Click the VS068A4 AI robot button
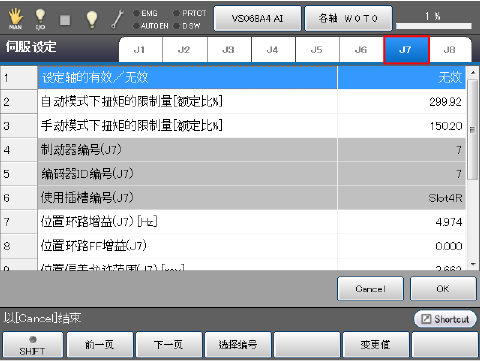The image size is (480, 361). pos(257,18)
